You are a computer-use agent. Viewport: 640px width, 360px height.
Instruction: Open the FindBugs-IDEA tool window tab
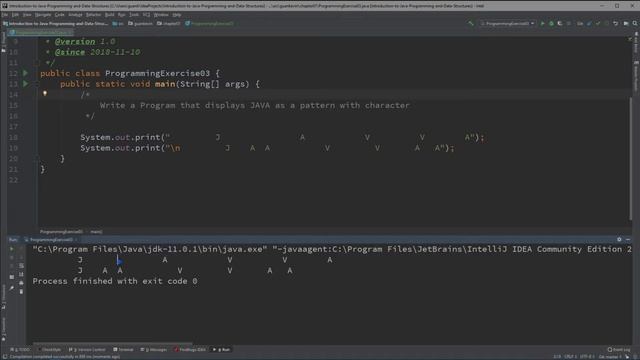point(190,350)
